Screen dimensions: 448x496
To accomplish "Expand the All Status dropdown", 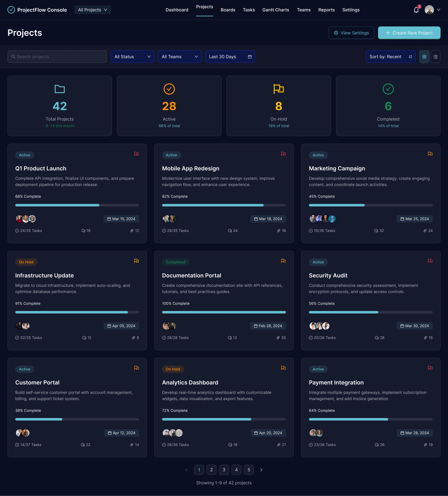I will coord(132,57).
